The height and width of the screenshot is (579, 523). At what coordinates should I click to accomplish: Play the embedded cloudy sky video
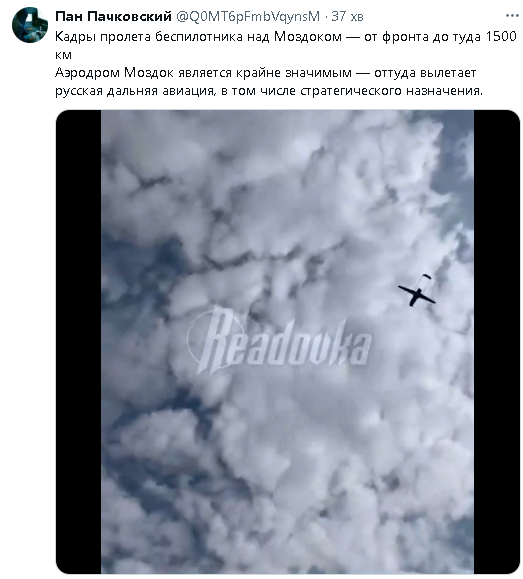pos(287,342)
